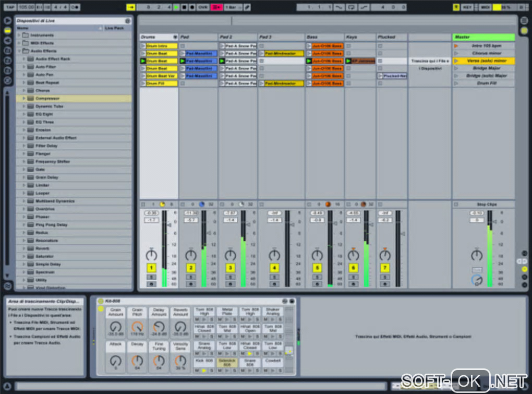Click the transport Record circle button
The image size is (532, 394).
point(192,7)
